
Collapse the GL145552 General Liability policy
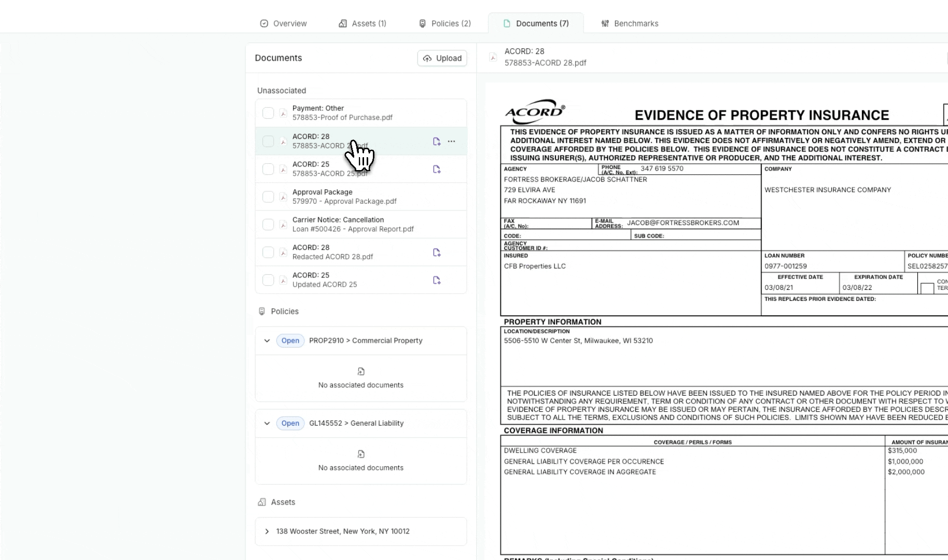[267, 423]
